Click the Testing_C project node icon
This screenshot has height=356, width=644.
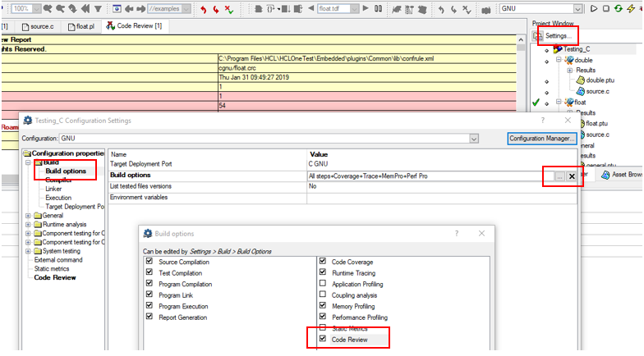coord(558,49)
